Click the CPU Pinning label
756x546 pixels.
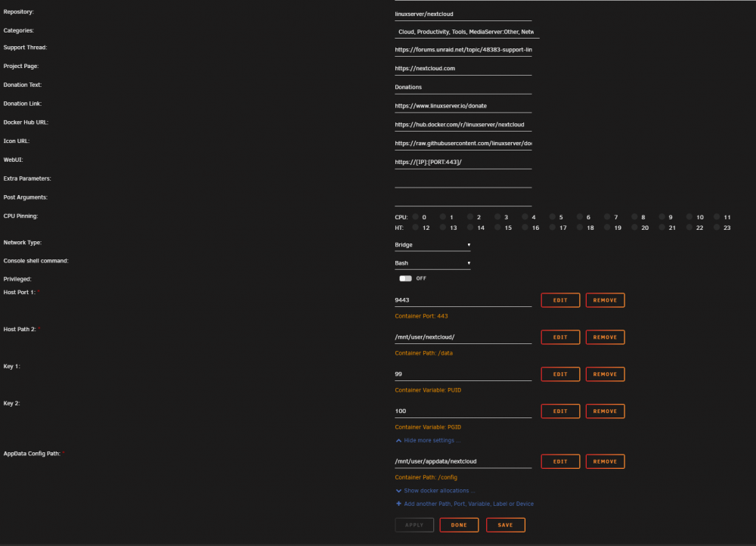(20, 216)
